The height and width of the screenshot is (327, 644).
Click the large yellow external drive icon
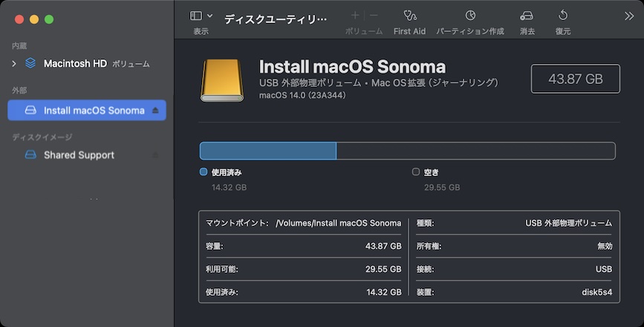click(x=221, y=80)
